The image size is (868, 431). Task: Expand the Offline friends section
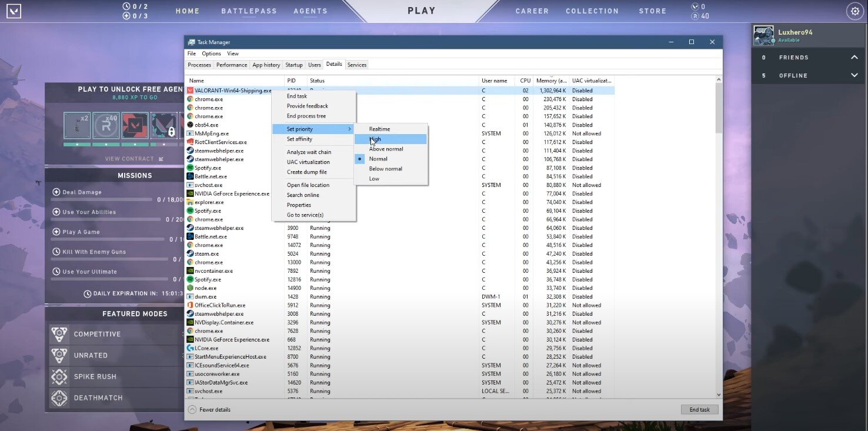pos(854,75)
